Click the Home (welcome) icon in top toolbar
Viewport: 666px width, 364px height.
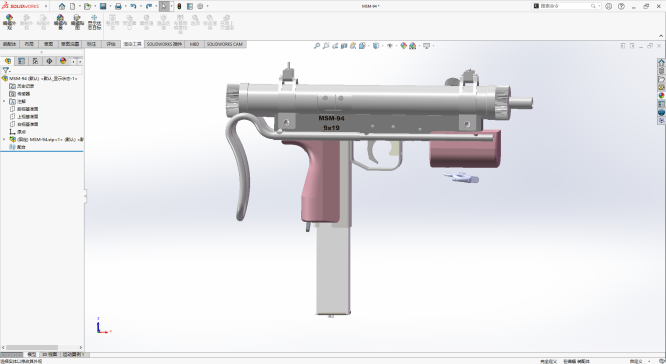click(62, 6)
